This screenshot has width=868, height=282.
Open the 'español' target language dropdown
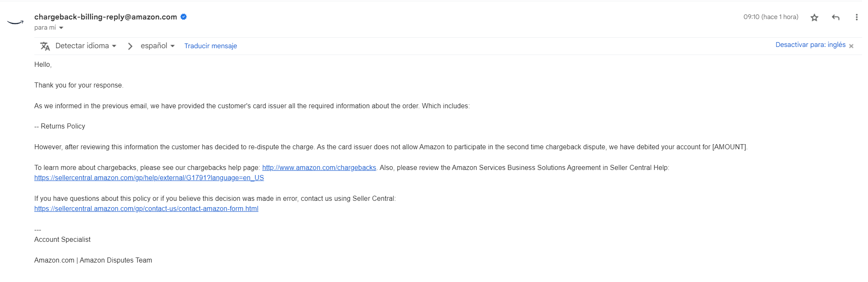pos(158,46)
